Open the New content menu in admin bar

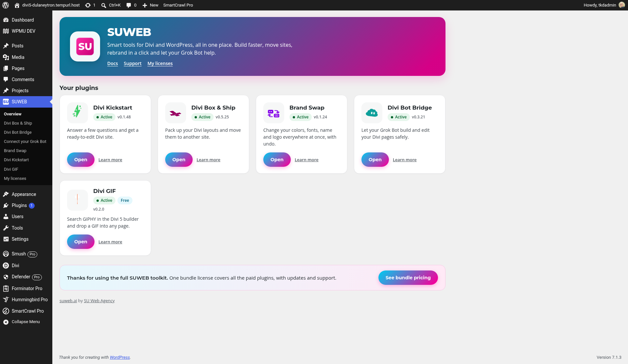point(150,5)
